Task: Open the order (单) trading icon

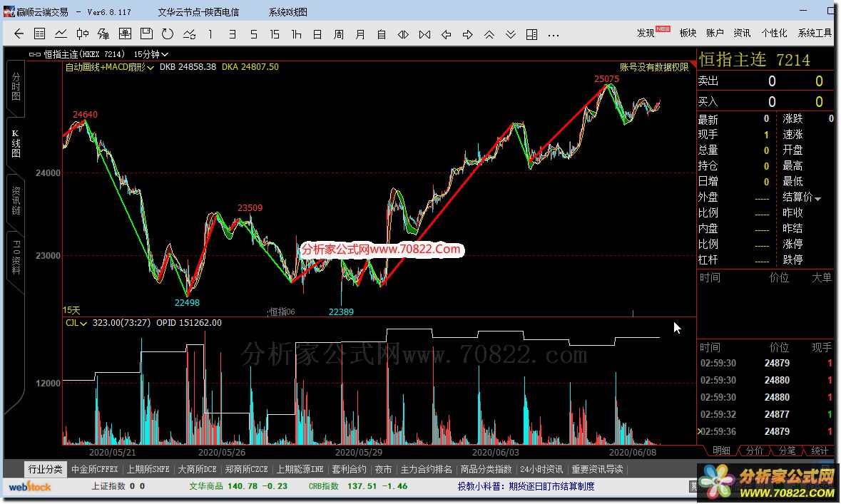Action: (103, 34)
